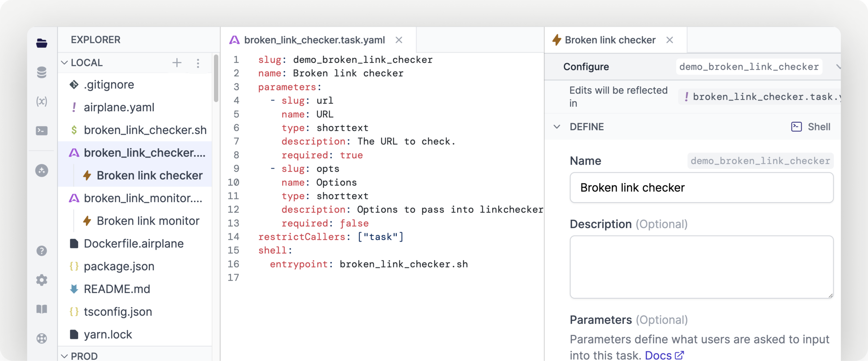Open the help question mark icon
868x361 pixels.
(42, 251)
